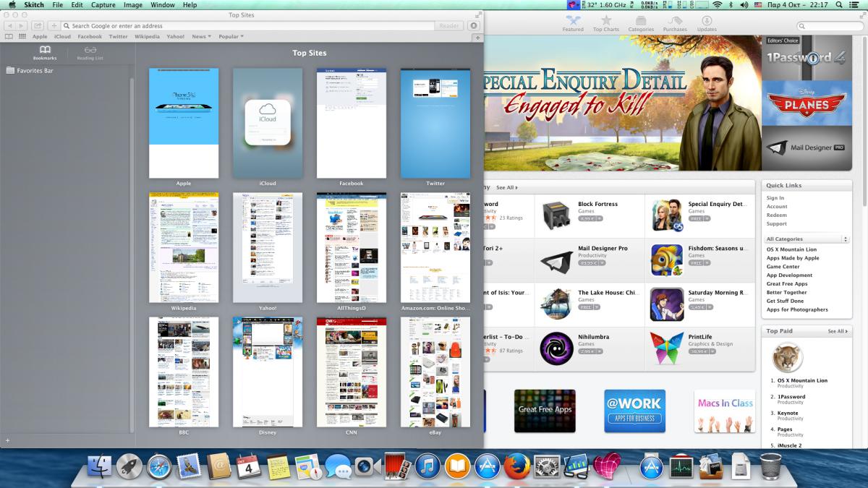Open Wikipedia Top Sites thumbnail
The width and height of the screenshot is (868, 488).
[184, 247]
